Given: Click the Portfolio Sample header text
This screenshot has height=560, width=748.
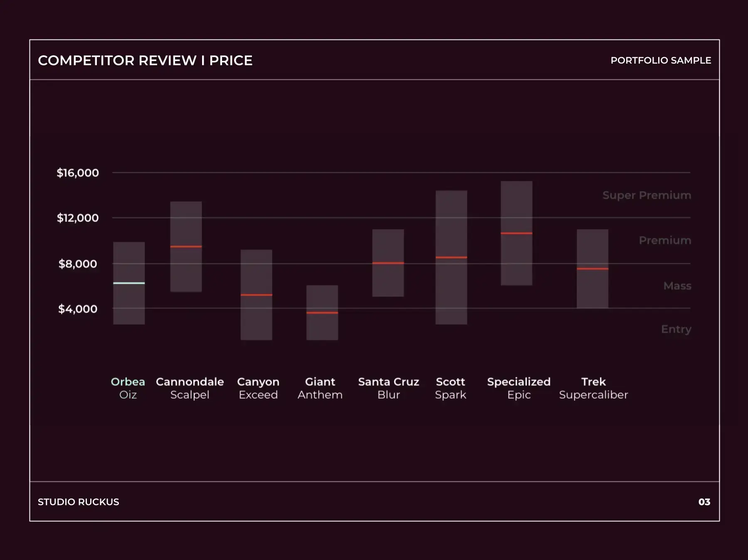Looking at the screenshot, I should click(x=661, y=61).
